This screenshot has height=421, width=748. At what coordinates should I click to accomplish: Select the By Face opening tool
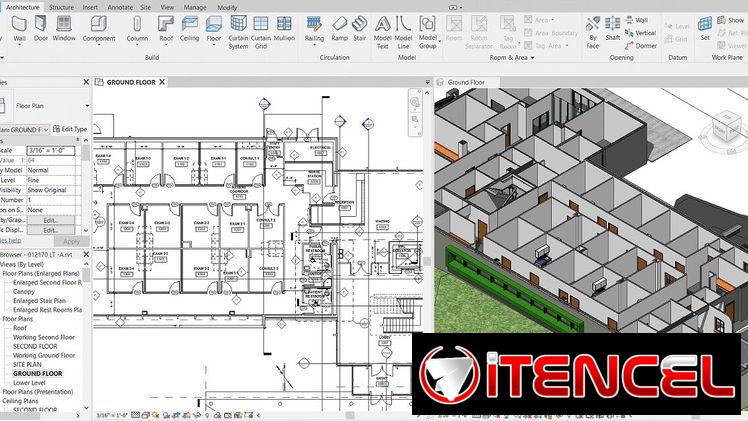tap(592, 32)
